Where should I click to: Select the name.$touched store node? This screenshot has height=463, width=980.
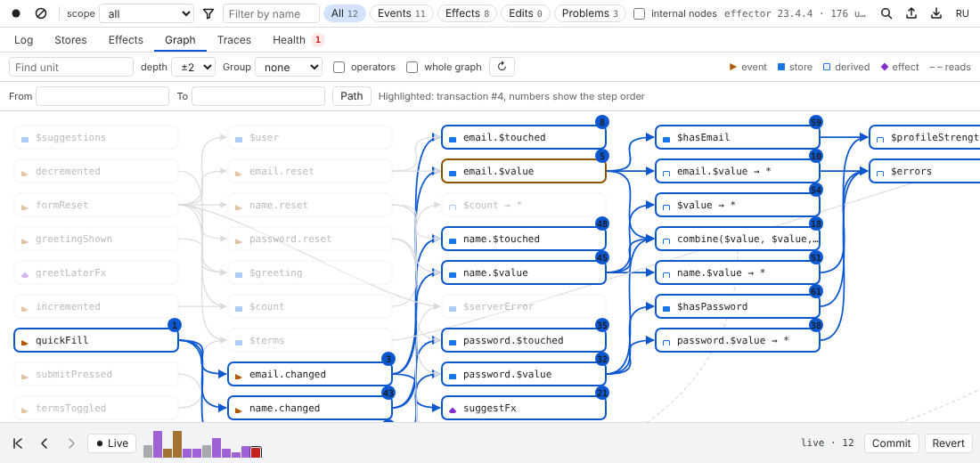(524, 239)
